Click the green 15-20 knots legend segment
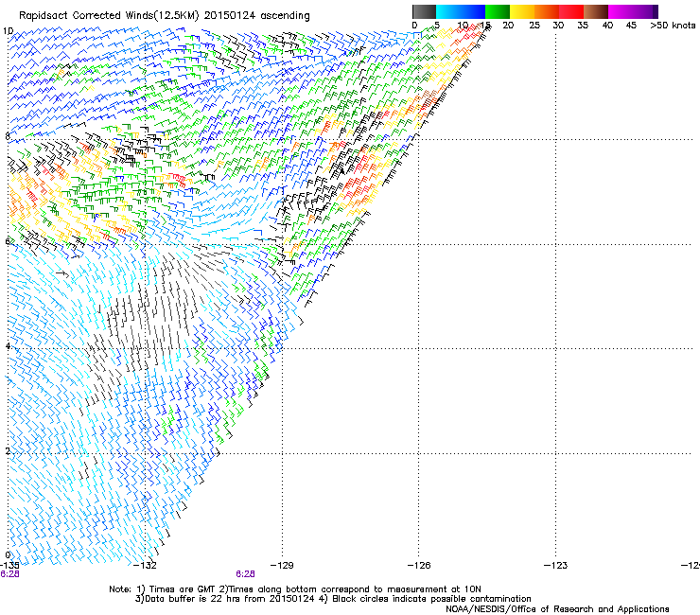 click(498, 11)
